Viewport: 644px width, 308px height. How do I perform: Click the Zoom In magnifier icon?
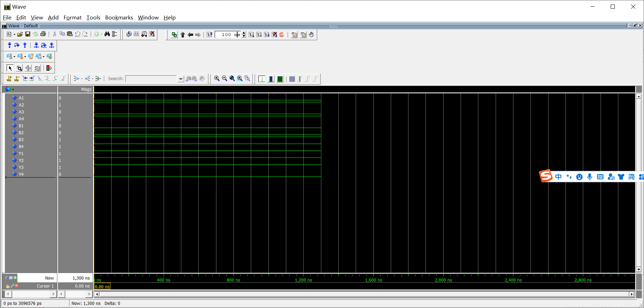(x=217, y=79)
